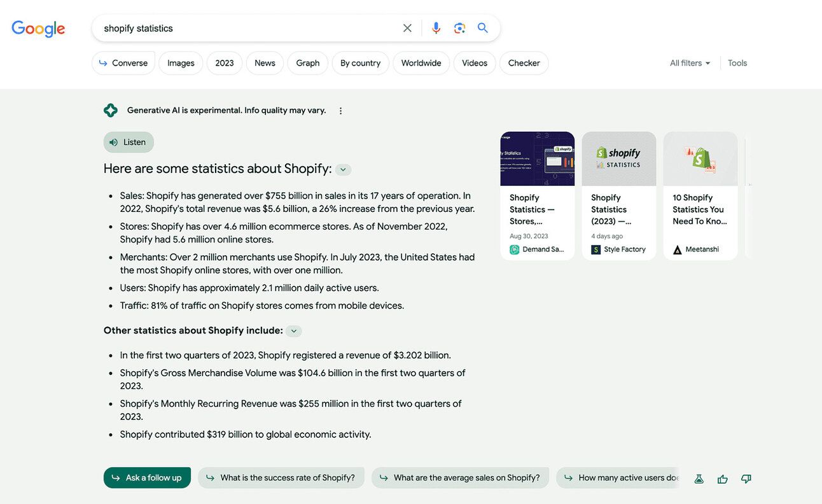Click the 'Sales: Shopify has generated over $755 billion' bullet
Viewport: 822px width, 504px height.
tap(297, 202)
